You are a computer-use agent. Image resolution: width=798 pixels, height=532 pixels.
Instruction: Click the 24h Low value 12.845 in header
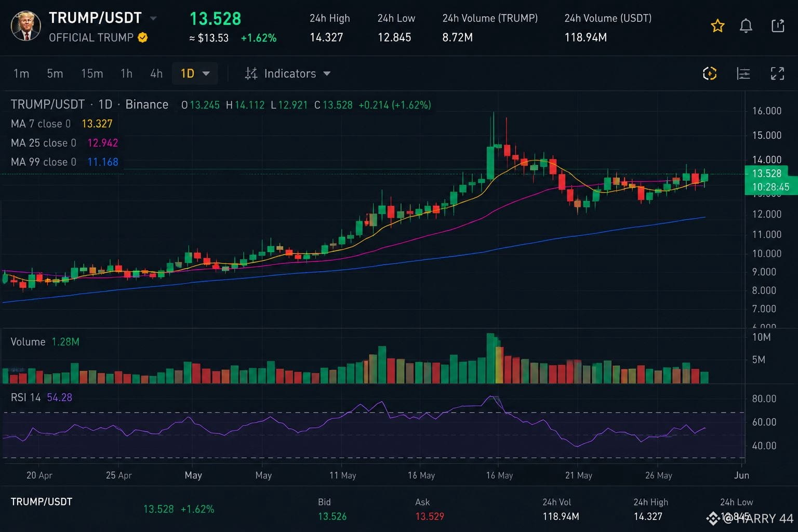click(394, 37)
